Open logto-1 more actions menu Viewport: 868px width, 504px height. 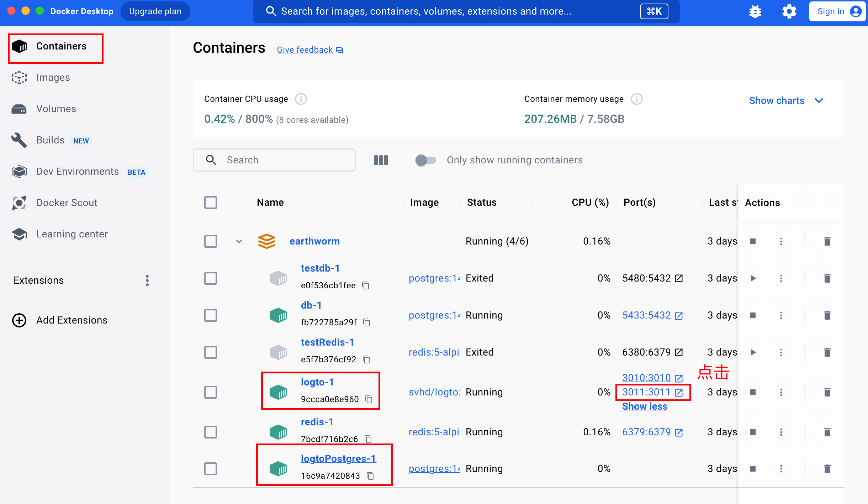coord(781,392)
